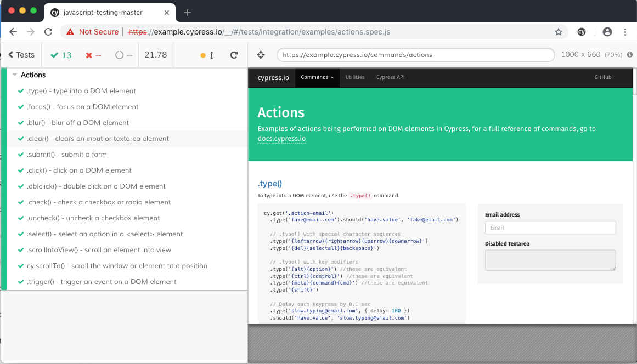Reload the page with the browser refresh icon
Image resolution: width=637 pixels, height=364 pixels.
(48, 32)
